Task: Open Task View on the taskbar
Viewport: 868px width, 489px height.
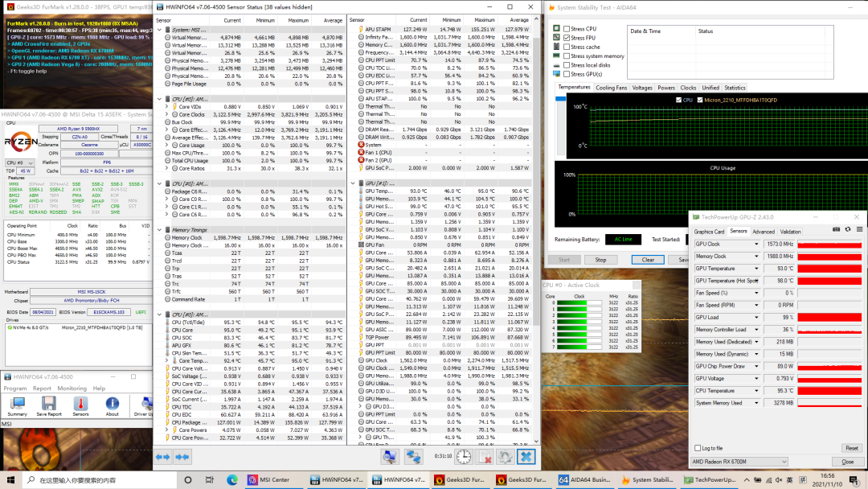Action: click(209, 480)
